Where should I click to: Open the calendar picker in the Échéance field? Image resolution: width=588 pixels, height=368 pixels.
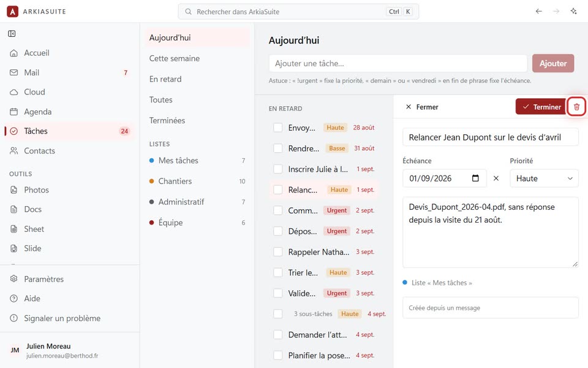(x=475, y=178)
